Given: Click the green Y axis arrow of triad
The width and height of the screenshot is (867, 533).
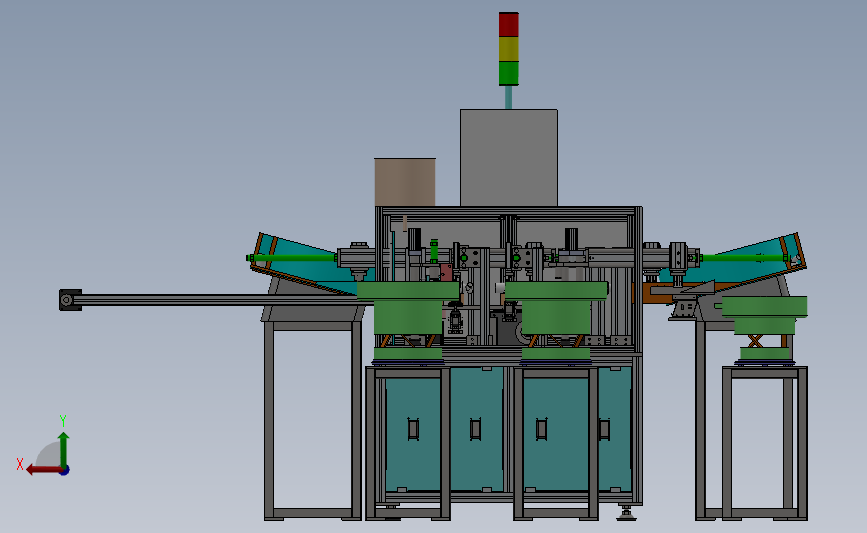Looking at the screenshot, I should 63,449.
